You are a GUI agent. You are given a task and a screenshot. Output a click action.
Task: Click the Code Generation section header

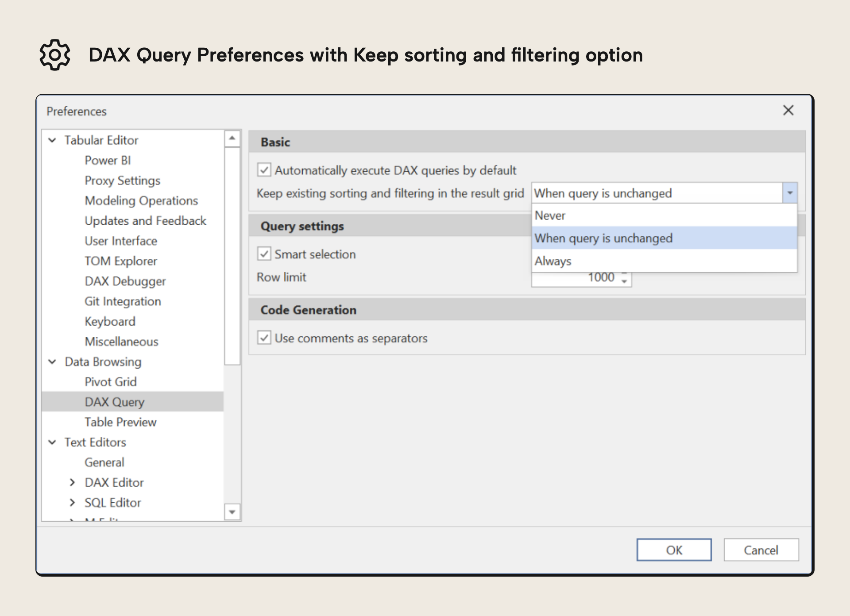click(527, 310)
